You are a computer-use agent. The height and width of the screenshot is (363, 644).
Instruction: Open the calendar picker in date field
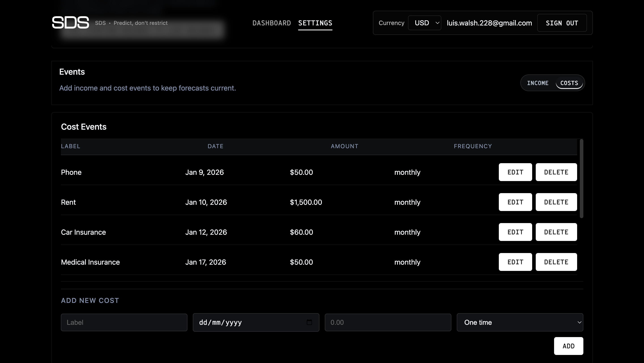pyautogui.click(x=309, y=322)
